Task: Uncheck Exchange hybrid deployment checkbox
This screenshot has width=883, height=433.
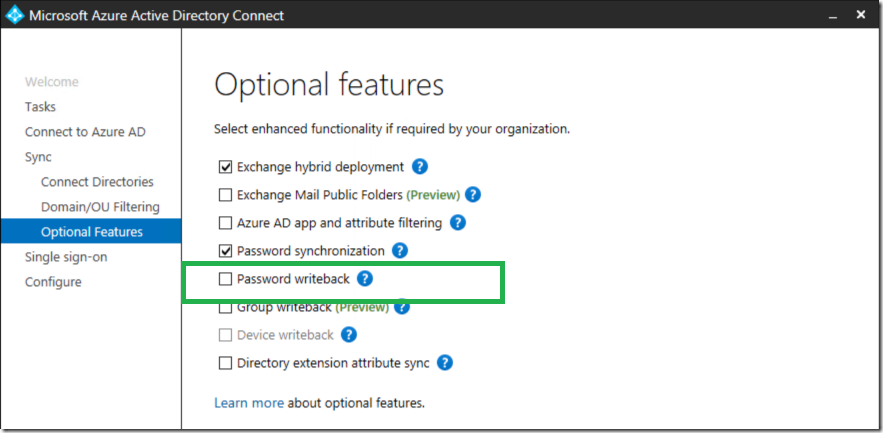Action: [225, 167]
